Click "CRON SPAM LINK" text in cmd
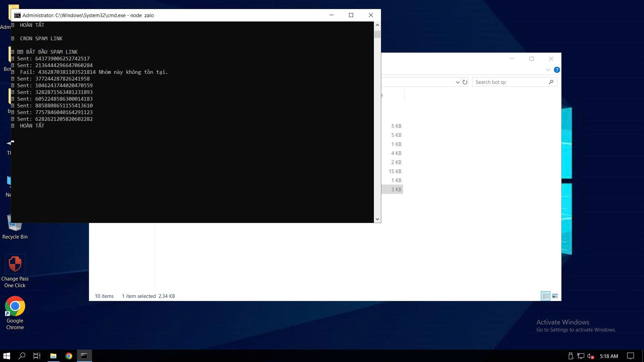 tap(41, 39)
